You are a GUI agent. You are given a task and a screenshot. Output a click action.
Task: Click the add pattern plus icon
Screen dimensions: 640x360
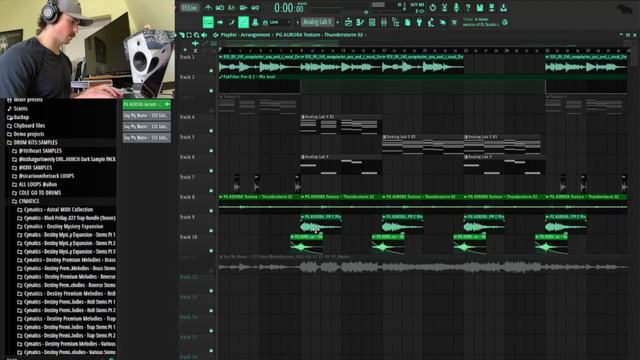click(x=337, y=22)
